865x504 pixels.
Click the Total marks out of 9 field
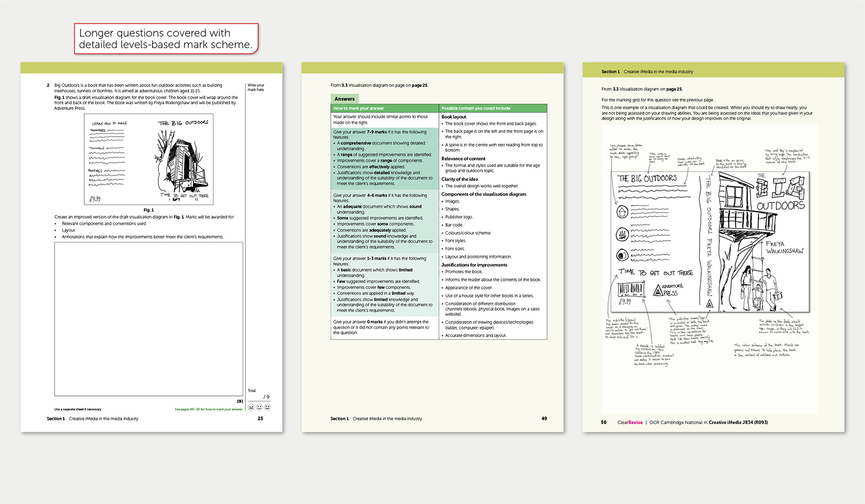click(x=265, y=397)
